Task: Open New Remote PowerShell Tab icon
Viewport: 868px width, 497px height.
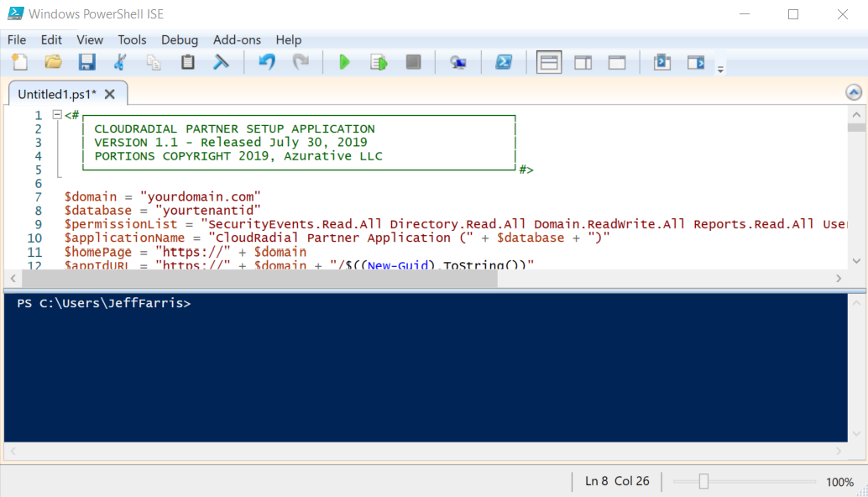Action: (458, 62)
